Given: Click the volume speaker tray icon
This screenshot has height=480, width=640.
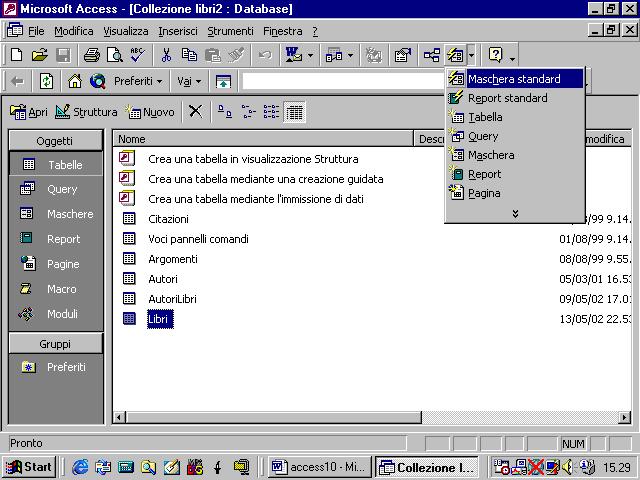Looking at the screenshot, I should coord(568,467).
